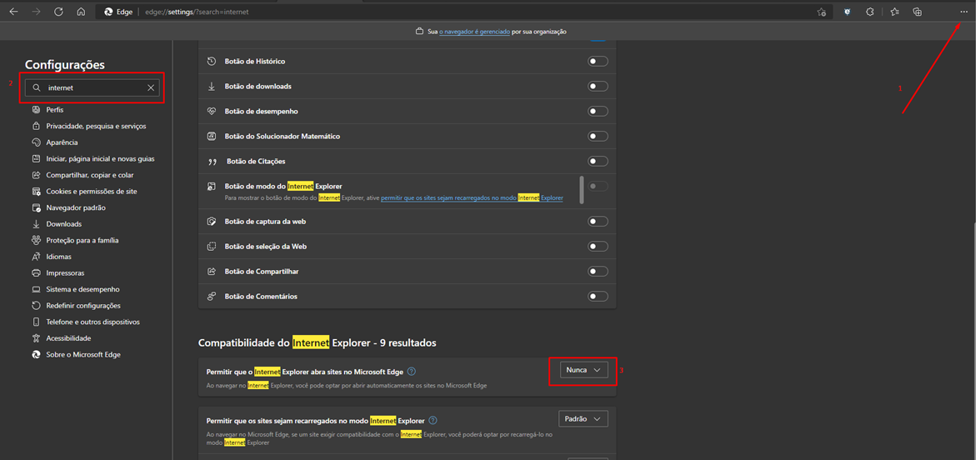
Task: Click the address bar showing edge://settings
Action: [462, 12]
